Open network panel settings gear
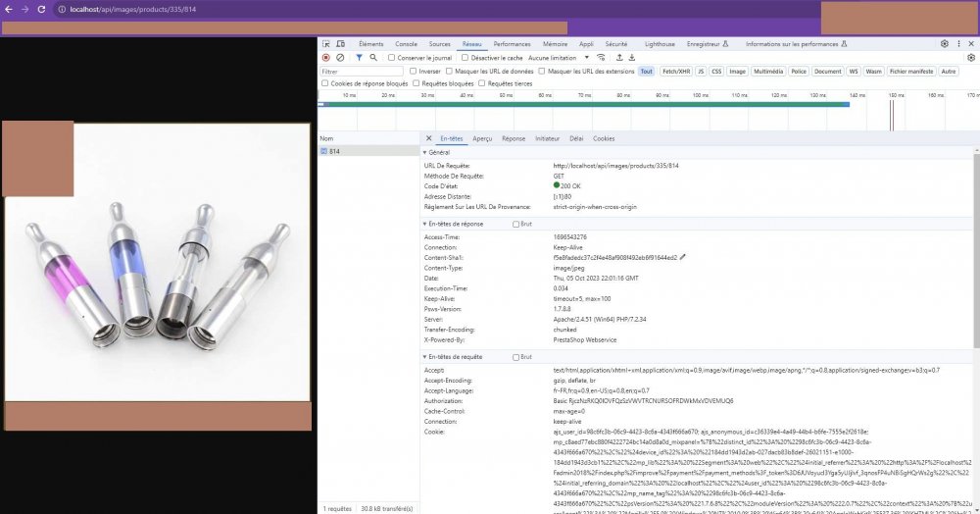 pos(971,58)
